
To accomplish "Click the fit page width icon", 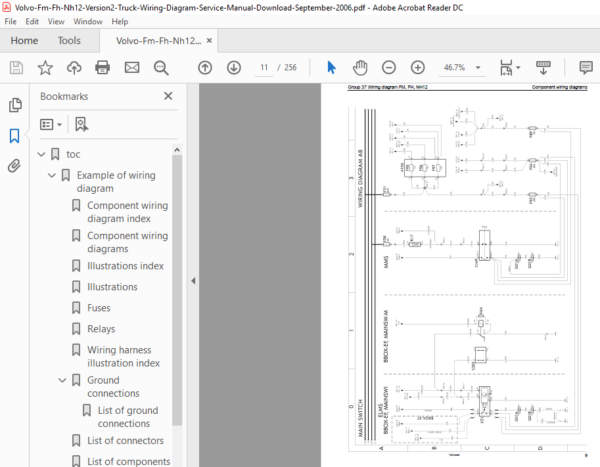I will tap(506, 68).
